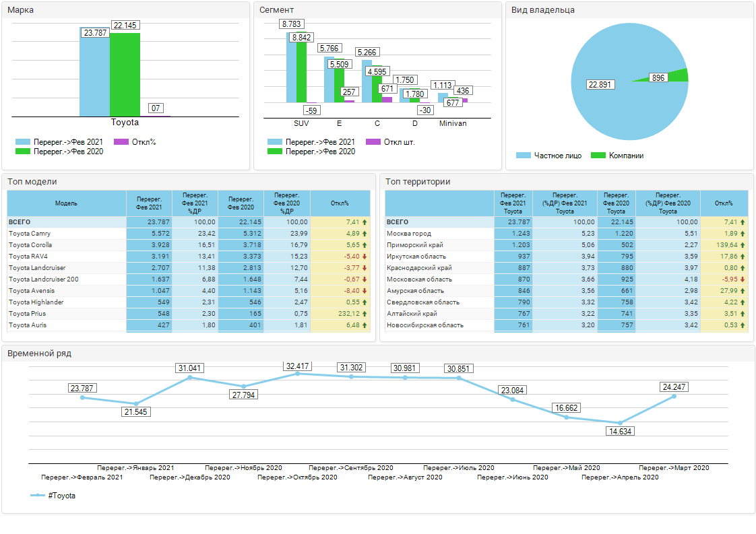
Task: Click the red down arrow in Московская область row
Action: pyautogui.click(x=743, y=279)
